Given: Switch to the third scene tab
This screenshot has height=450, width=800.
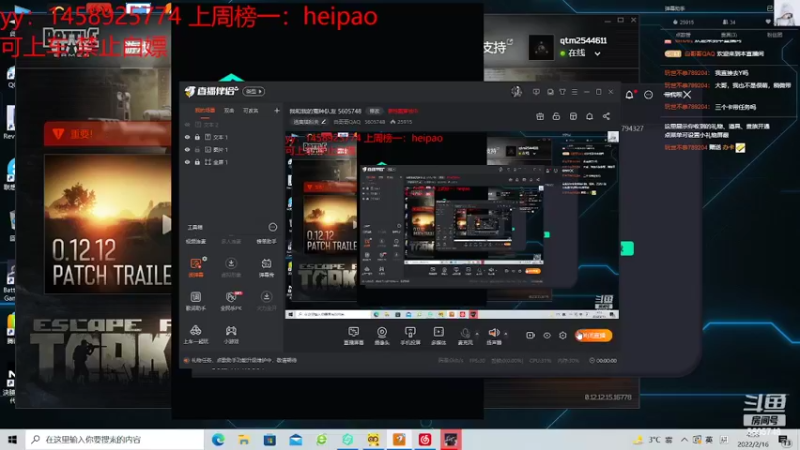Looking at the screenshot, I should (251, 111).
